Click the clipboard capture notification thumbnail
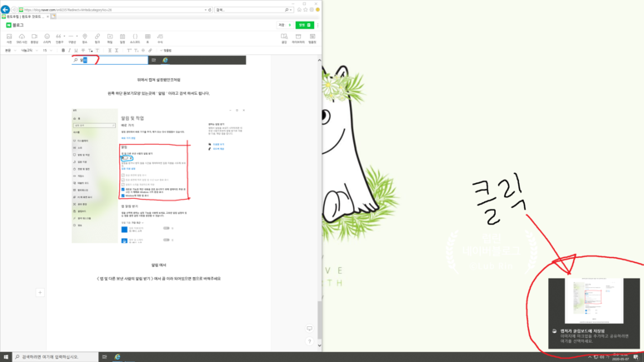 pos(594,301)
